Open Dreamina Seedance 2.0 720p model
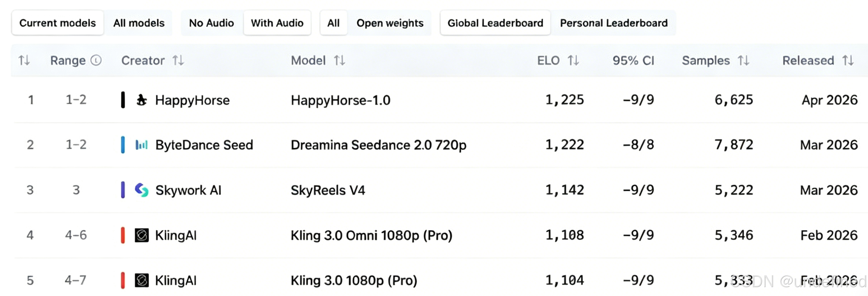The width and height of the screenshot is (868, 296). 379,145
